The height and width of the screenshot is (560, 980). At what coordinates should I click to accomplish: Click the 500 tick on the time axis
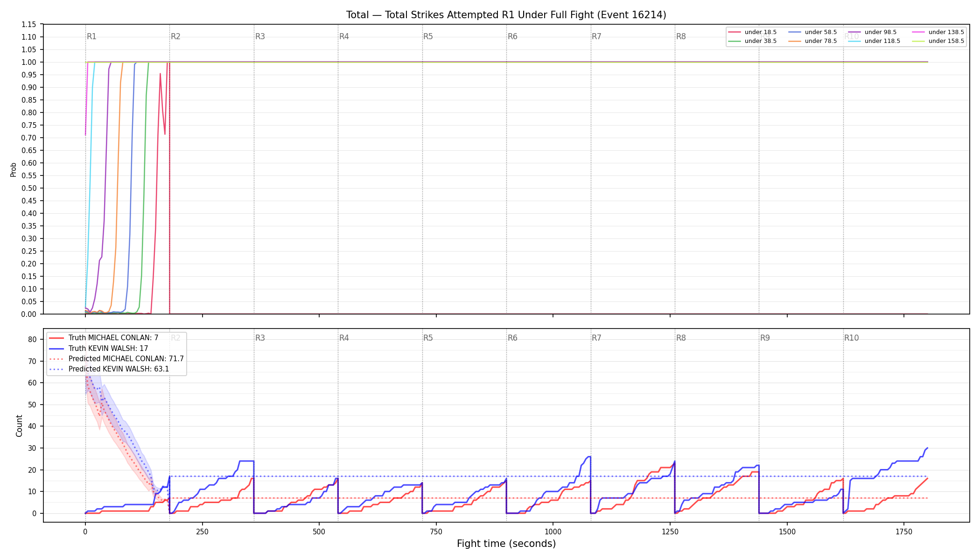coord(319,532)
